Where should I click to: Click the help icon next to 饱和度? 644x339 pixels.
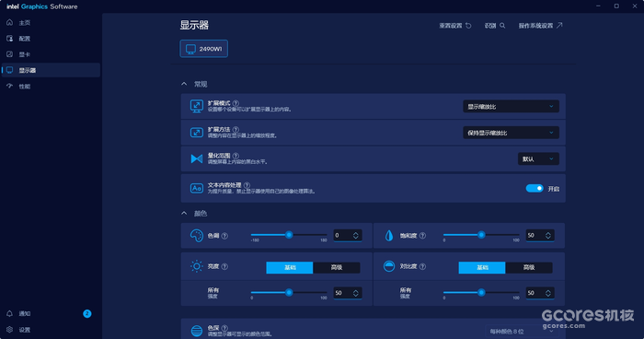(x=422, y=236)
